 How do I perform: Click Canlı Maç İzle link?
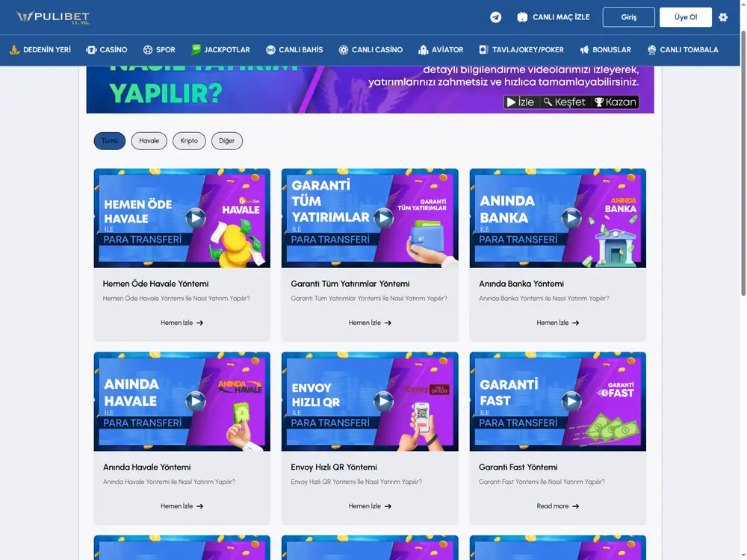(554, 17)
